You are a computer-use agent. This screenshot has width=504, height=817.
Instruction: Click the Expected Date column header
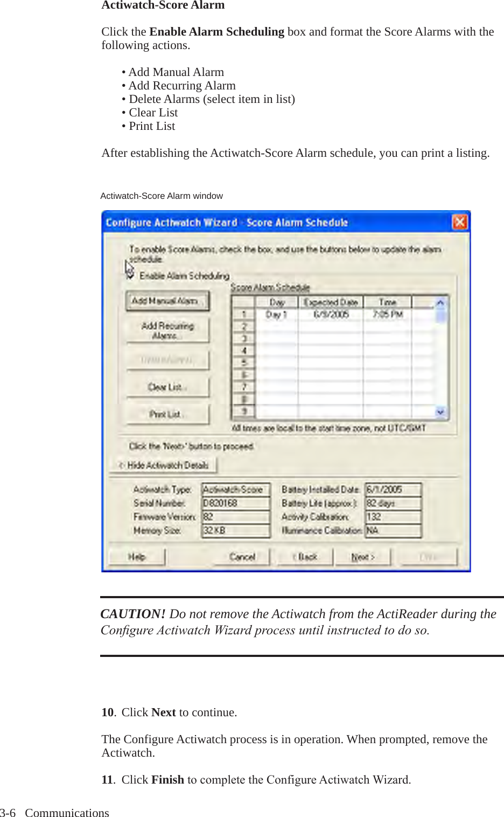[x=332, y=302]
